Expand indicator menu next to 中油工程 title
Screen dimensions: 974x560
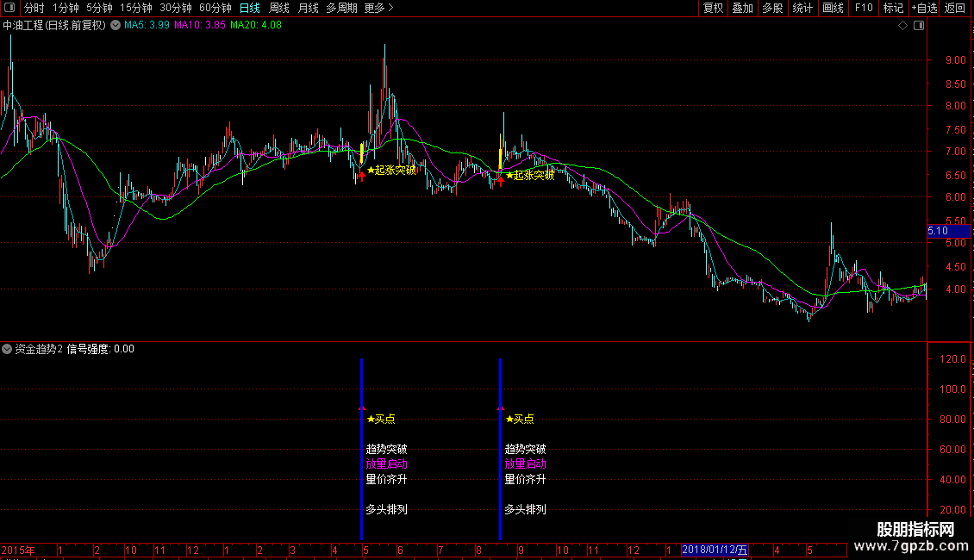click(x=116, y=26)
